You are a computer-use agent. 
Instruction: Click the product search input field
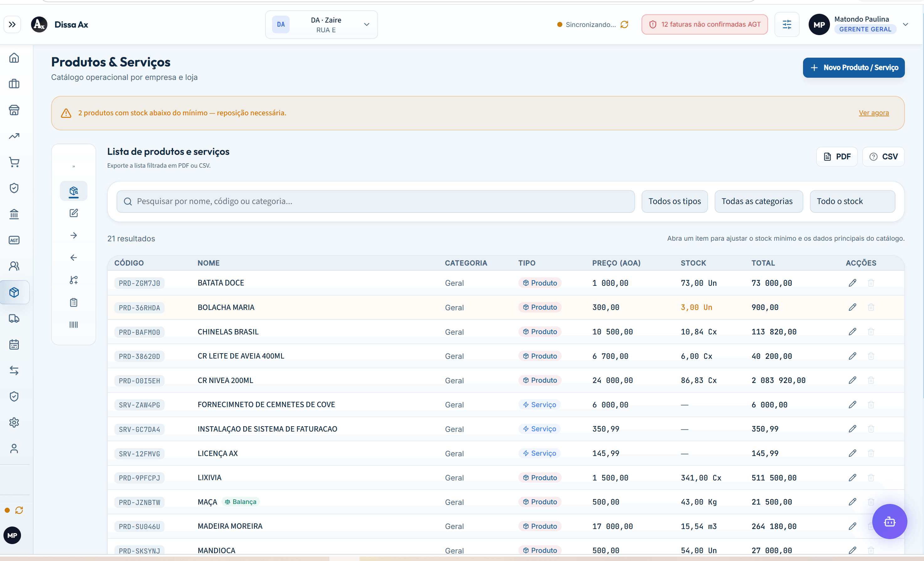click(375, 202)
